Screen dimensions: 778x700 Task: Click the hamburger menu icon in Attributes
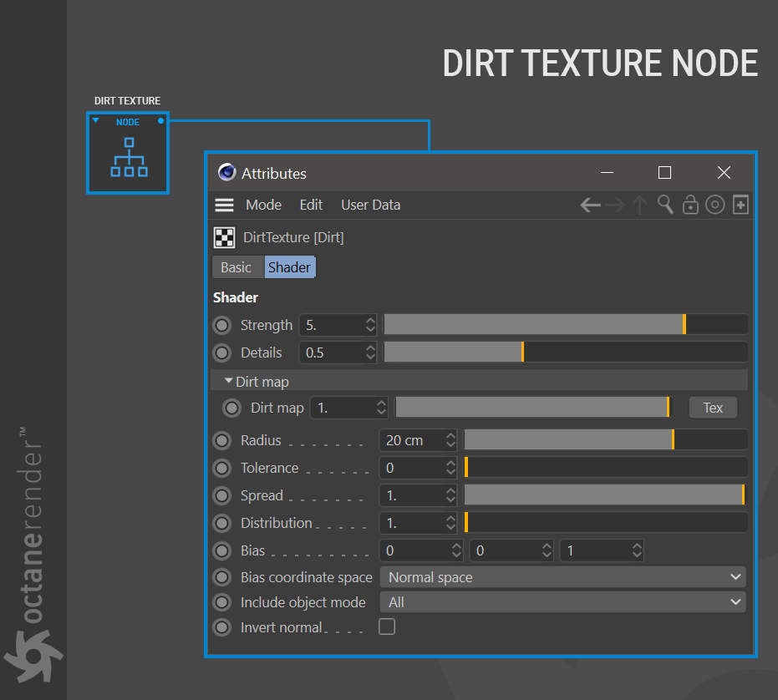pos(224,205)
